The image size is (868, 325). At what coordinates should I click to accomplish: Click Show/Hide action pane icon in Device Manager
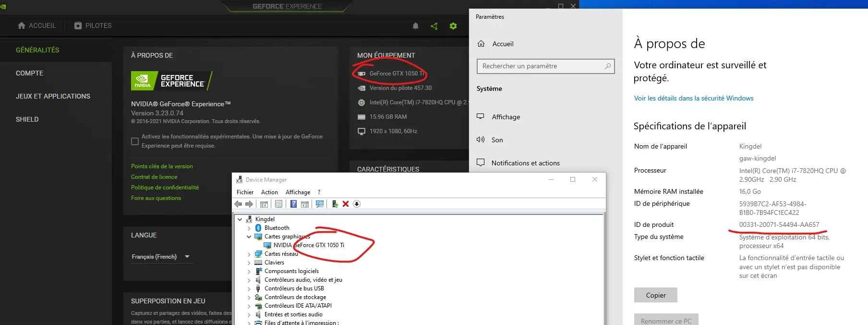[305, 204]
